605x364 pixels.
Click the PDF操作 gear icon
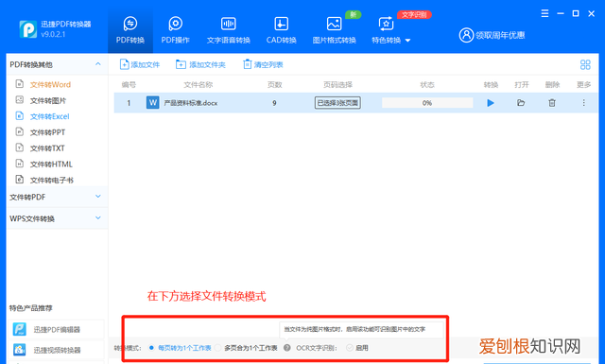(x=176, y=24)
